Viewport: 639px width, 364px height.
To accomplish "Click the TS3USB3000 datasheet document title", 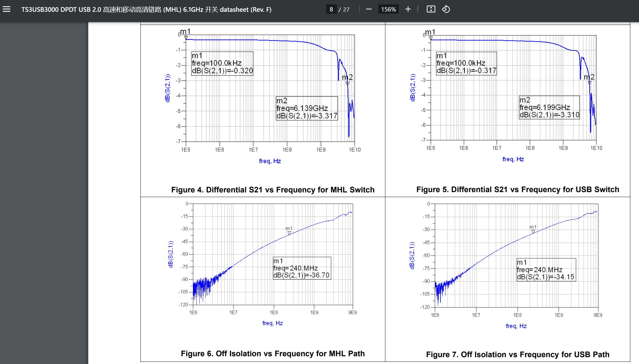I will (146, 9).
